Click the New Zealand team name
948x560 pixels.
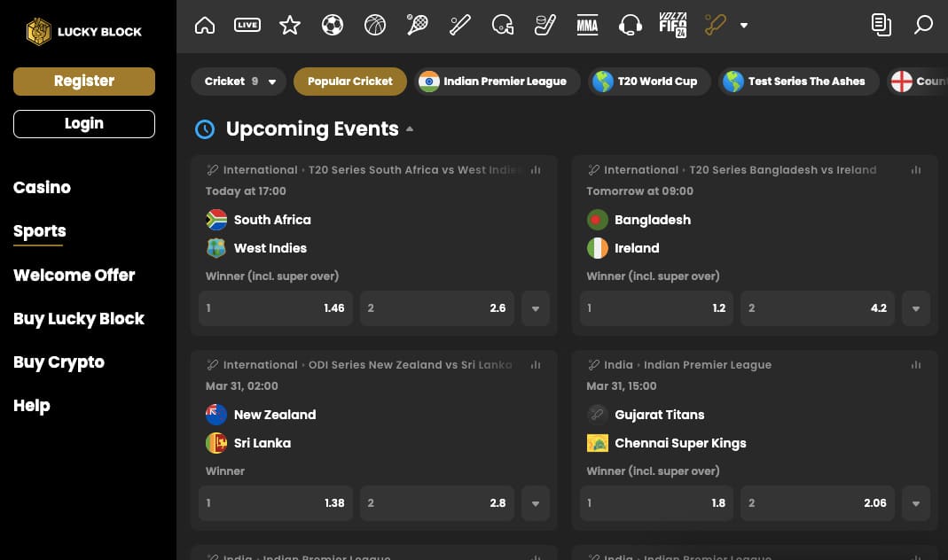(x=275, y=415)
